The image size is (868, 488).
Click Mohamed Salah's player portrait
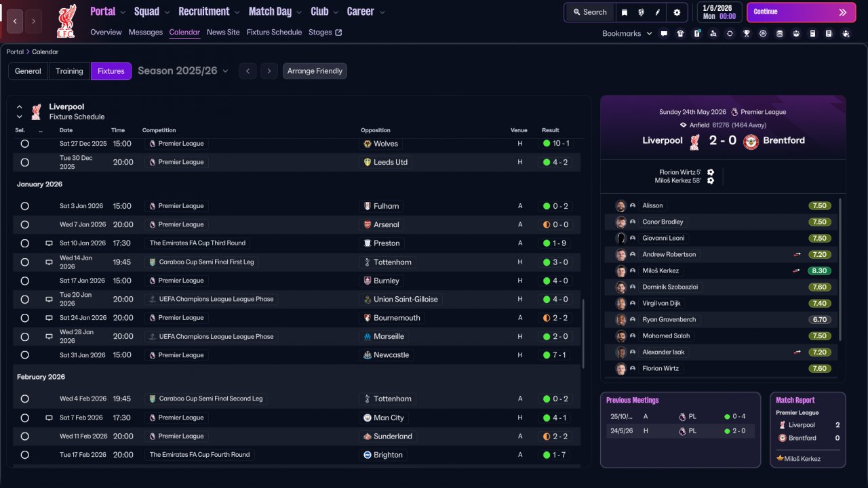coord(620,335)
